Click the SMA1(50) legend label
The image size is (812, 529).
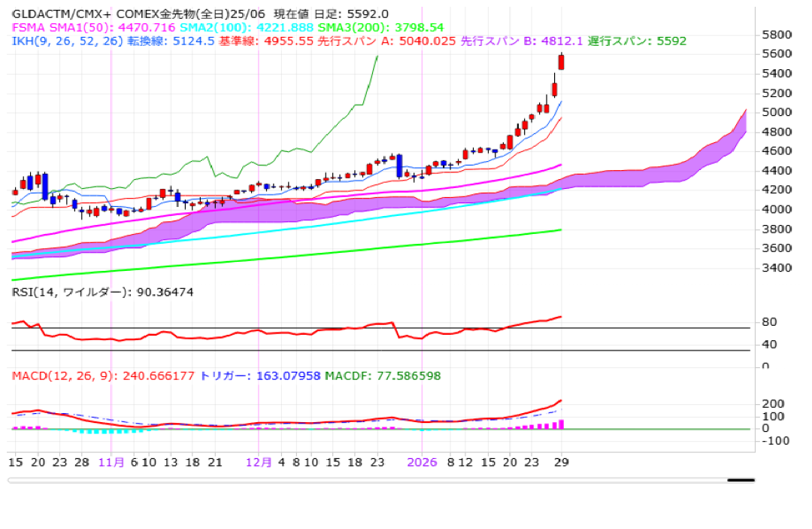tap(81, 27)
